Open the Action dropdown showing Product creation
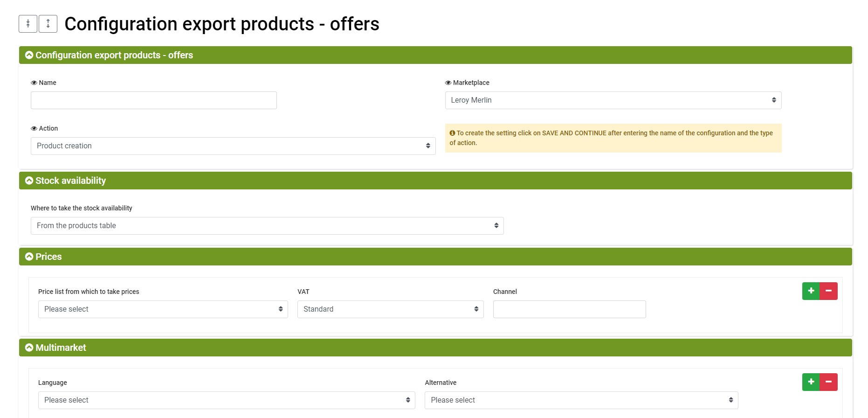Screen dimensions: 868x418 (233, 146)
